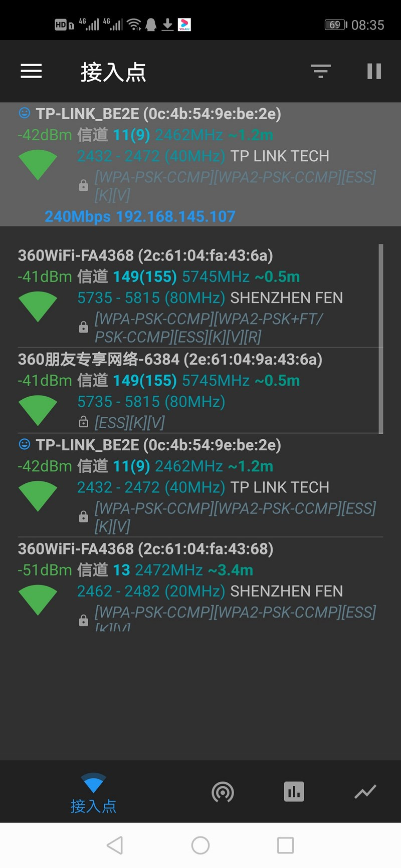Click the download icon in the status bar
This screenshot has width=401, height=868.
167,23
